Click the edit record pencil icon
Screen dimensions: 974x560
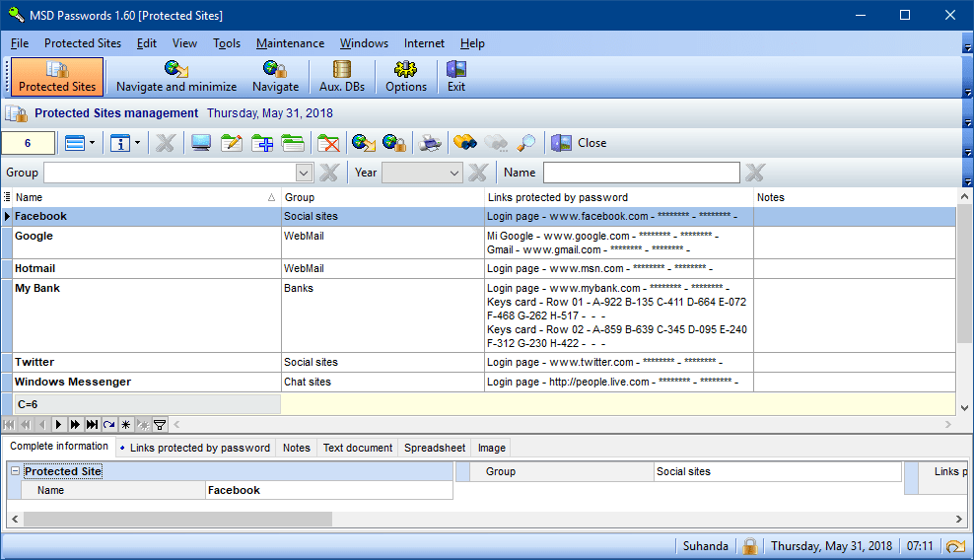(x=231, y=143)
